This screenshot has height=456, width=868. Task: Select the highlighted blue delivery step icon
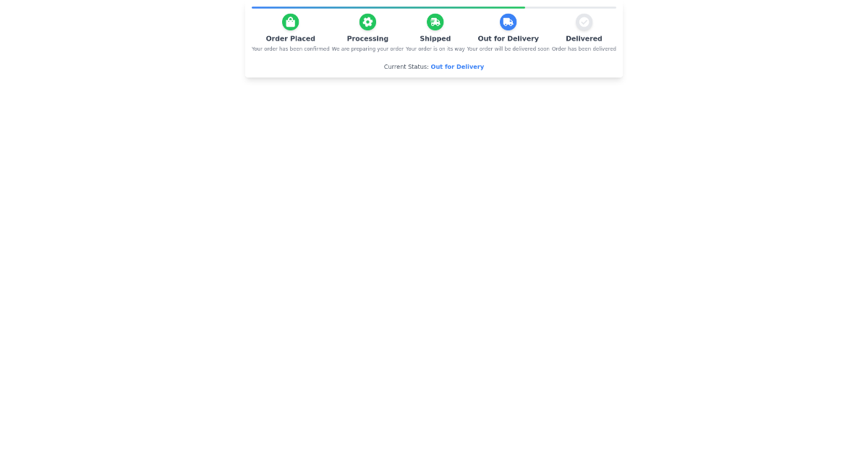pyautogui.click(x=508, y=22)
